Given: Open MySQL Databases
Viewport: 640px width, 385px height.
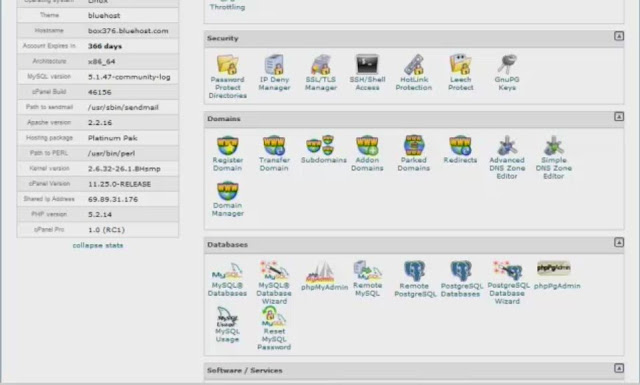Looking at the screenshot, I should click(x=227, y=279).
